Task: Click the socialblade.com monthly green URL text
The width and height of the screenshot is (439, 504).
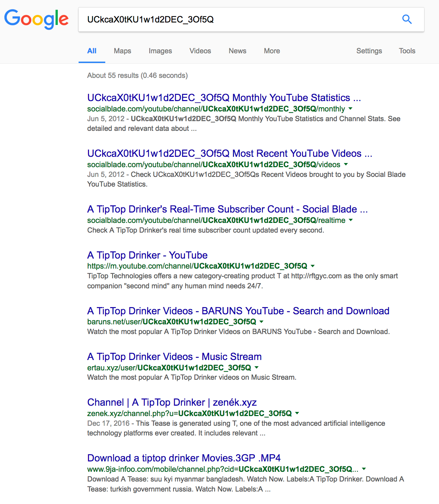Action: pos(216,109)
